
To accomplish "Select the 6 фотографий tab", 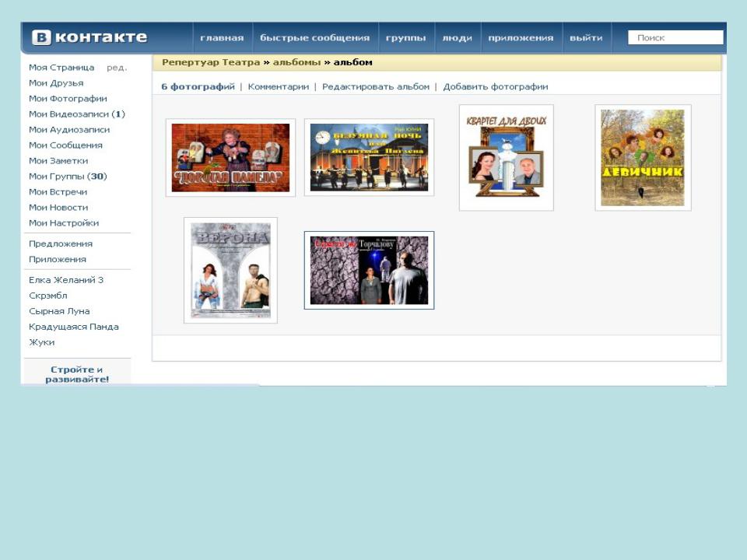I will point(198,86).
